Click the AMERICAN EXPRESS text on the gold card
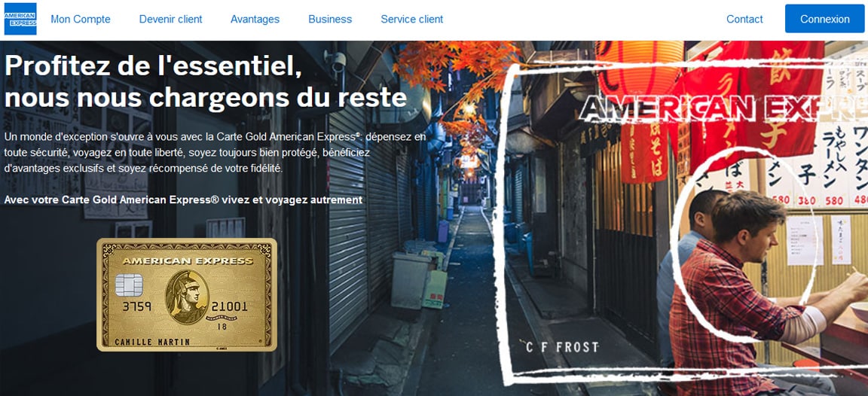 coord(188,260)
